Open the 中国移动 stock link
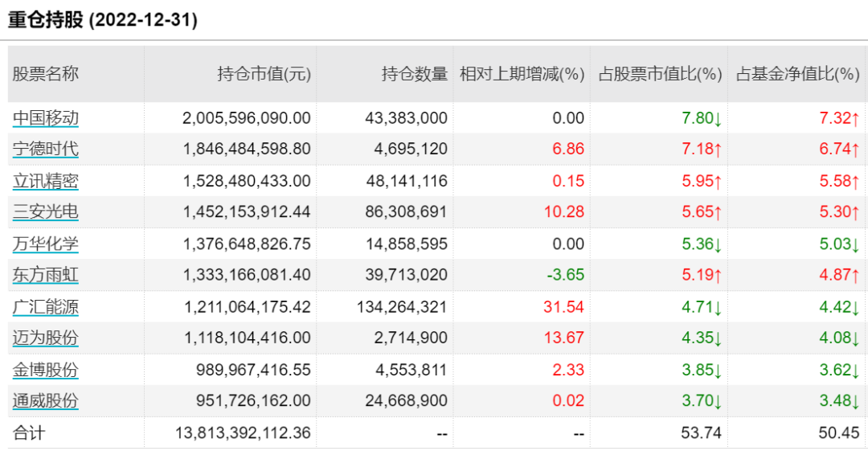 pos(45,118)
